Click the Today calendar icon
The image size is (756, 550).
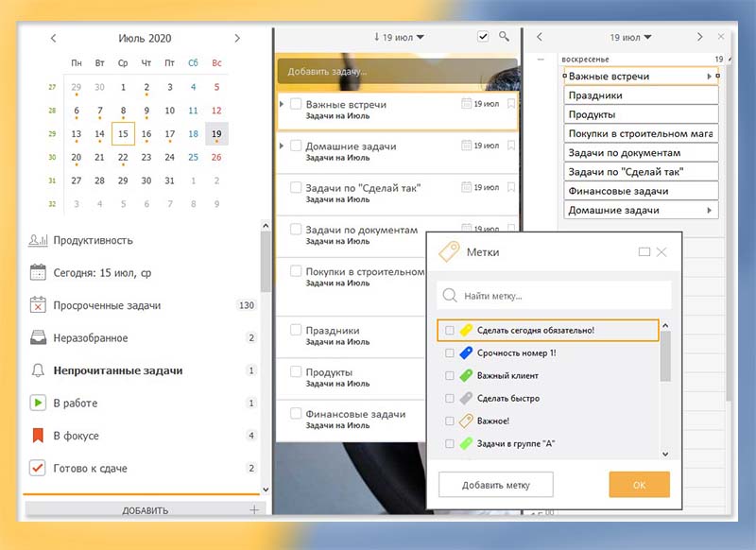[x=38, y=272]
